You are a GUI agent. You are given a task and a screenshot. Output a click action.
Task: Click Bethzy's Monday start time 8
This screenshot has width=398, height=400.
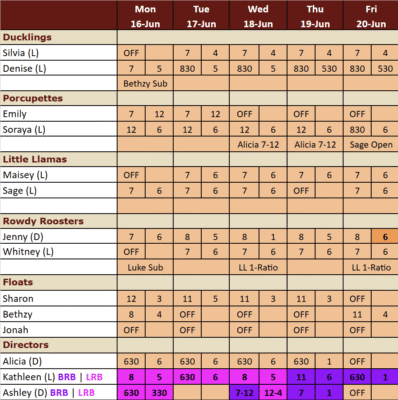[x=131, y=314]
